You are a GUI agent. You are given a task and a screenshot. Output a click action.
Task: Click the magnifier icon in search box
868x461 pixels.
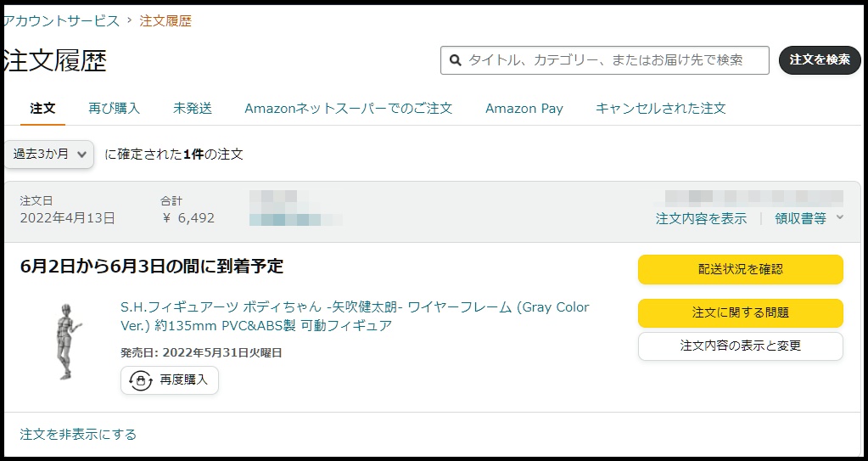[x=455, y=60]
